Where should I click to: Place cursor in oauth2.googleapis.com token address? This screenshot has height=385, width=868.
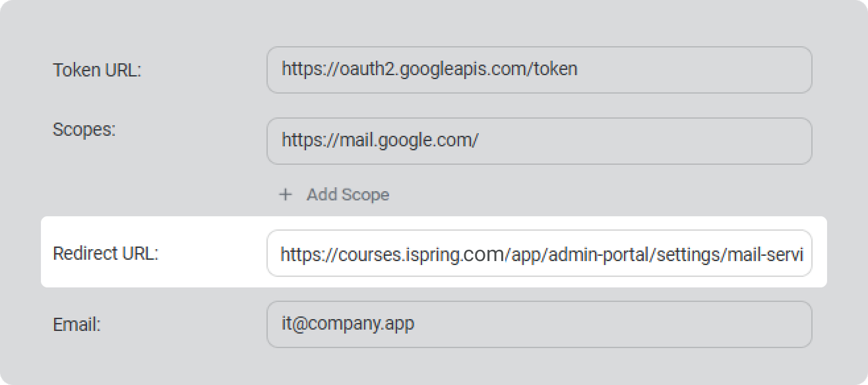(x=429, y=69)
